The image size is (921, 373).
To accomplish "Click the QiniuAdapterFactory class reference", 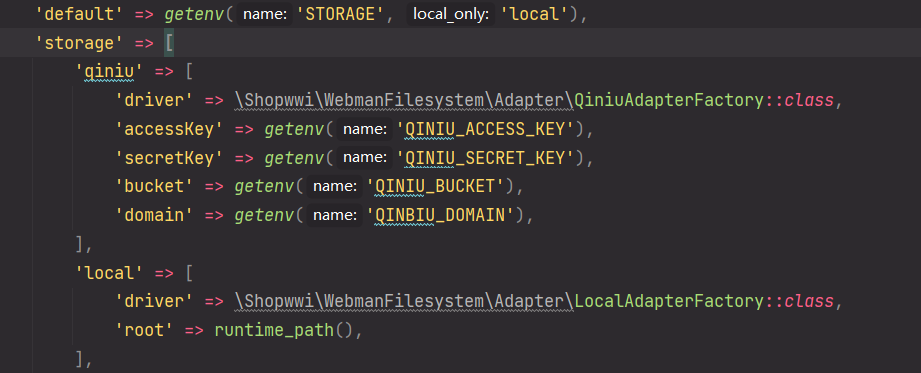I will click(669, 100).
